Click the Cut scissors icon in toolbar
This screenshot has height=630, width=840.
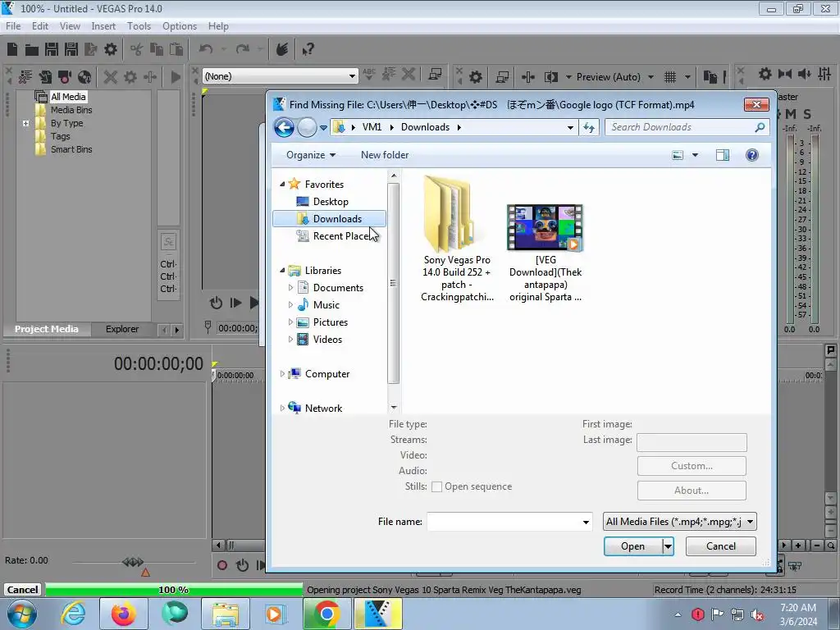[137, 50]
